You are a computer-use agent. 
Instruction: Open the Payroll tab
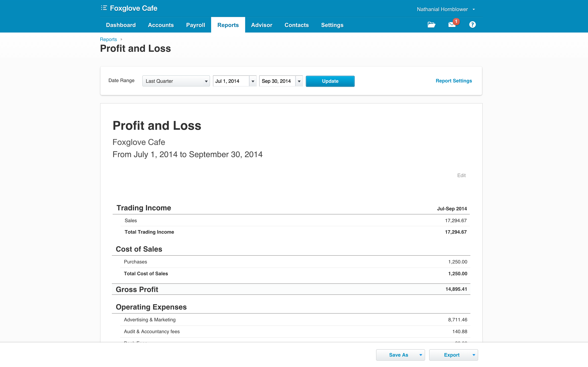click(195, 25)
